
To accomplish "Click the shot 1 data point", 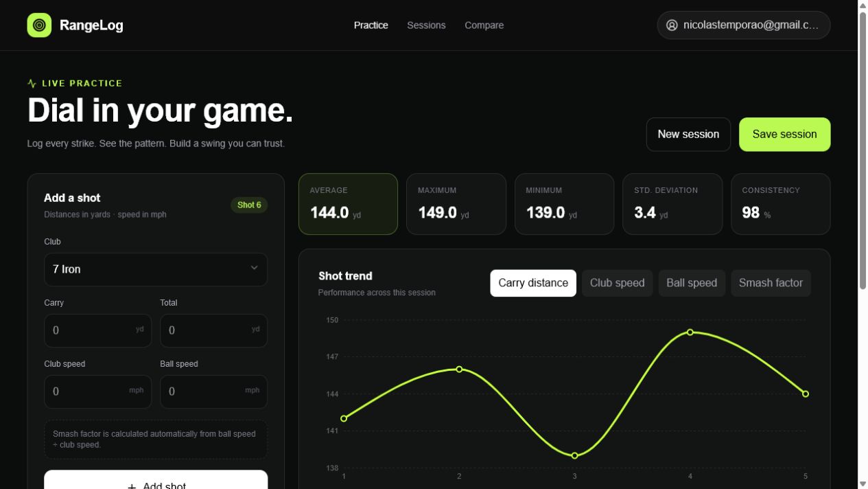I will 344,418.
